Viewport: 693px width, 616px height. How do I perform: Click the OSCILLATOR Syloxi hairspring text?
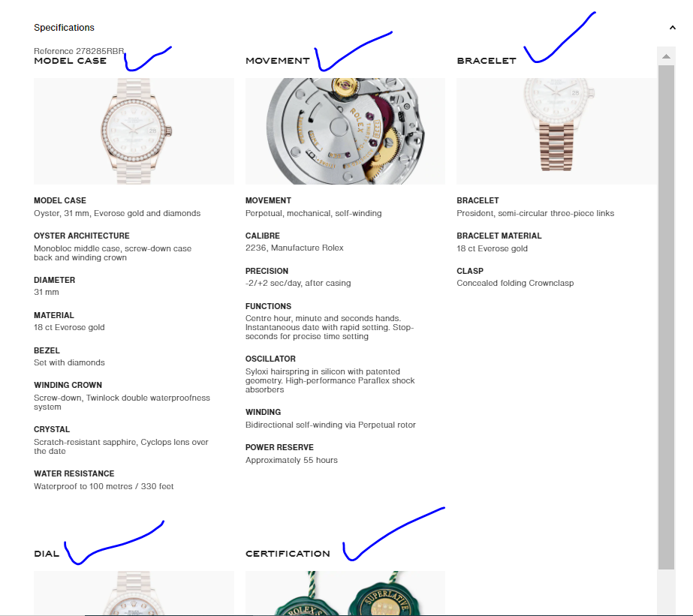[330, 380]
